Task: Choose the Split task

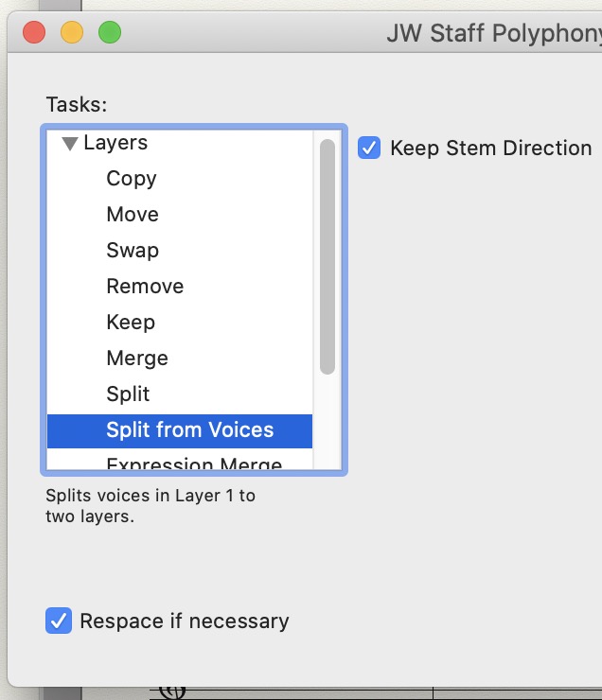Action: [128, 394]
